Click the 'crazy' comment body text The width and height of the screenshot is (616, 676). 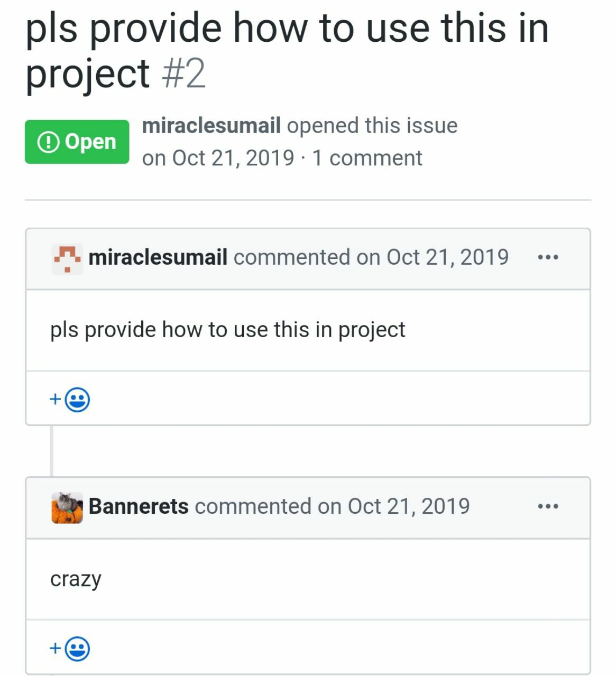[x=76, y=579]
